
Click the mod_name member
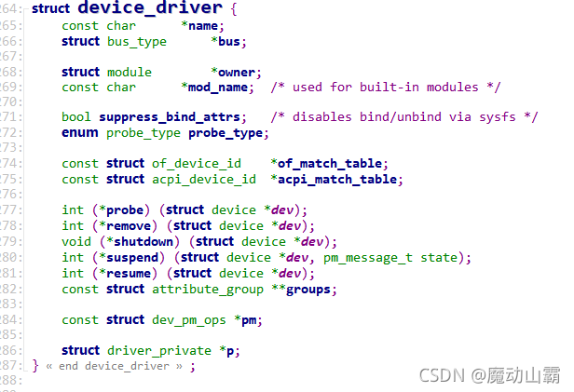pyautogui.click(x=218, y=88)
